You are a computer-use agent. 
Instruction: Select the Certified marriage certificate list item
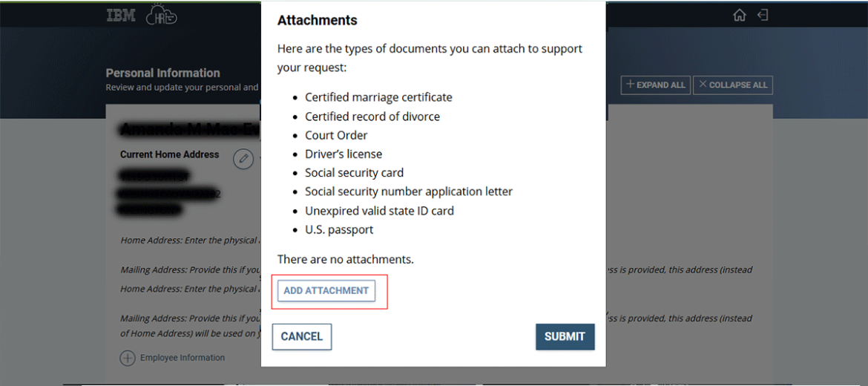[x=378, y=97]
